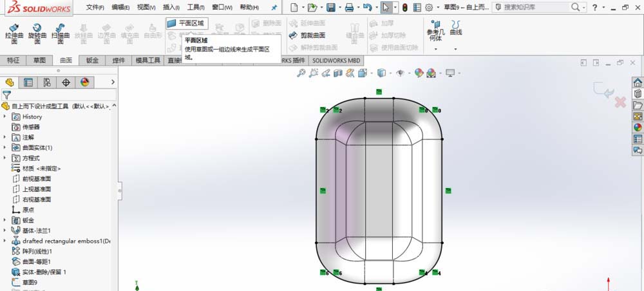Viewport: 644px width, 291px height.
Task: Click the Help question mark icon
Action: pos(594,7)
